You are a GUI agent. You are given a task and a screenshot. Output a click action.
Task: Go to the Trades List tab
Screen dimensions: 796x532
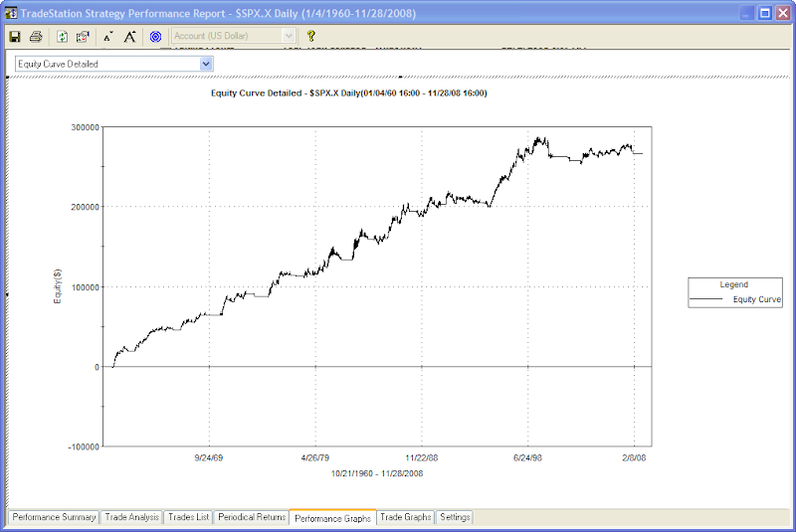188,517
